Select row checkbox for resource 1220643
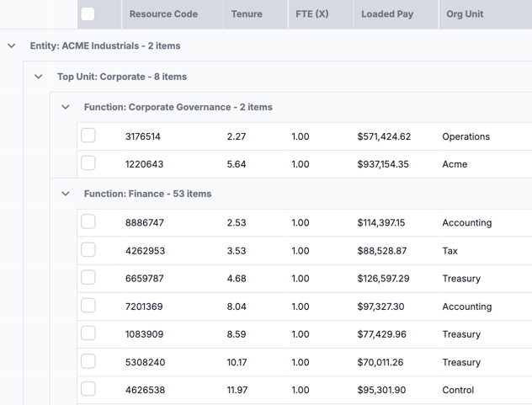Image resolution: width=532 pixels, height=405 pixels. click(x=88, y=163)
